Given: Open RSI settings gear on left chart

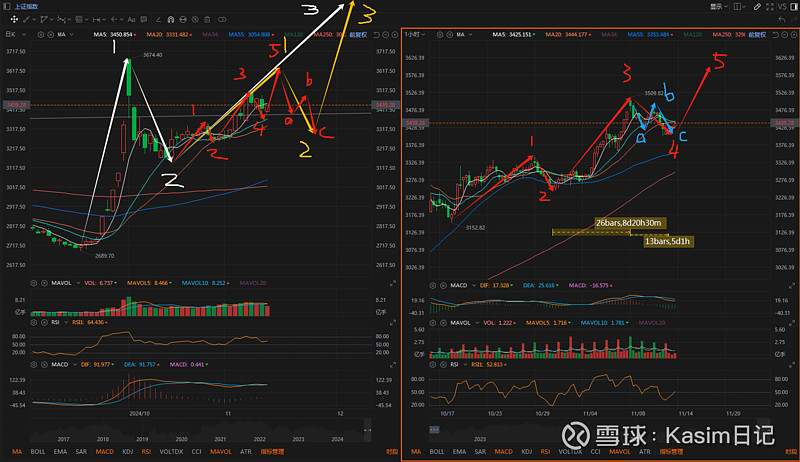Looking at the screenshot, I should point(34,322).
